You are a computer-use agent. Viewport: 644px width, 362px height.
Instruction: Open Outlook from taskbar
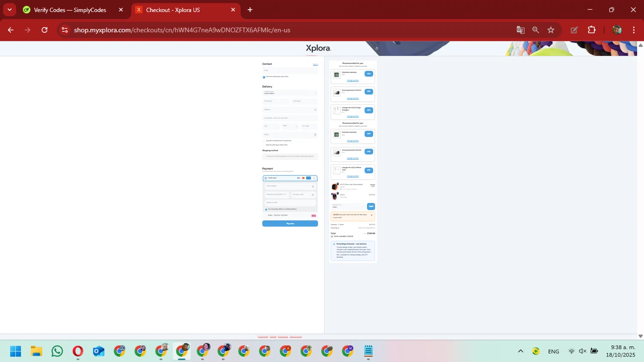pos(98,351)
